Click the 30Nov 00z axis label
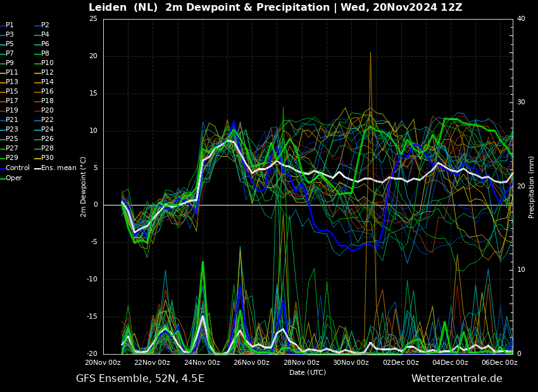Image resolution: width=538 pixels, height=392 pixels. 351,362
